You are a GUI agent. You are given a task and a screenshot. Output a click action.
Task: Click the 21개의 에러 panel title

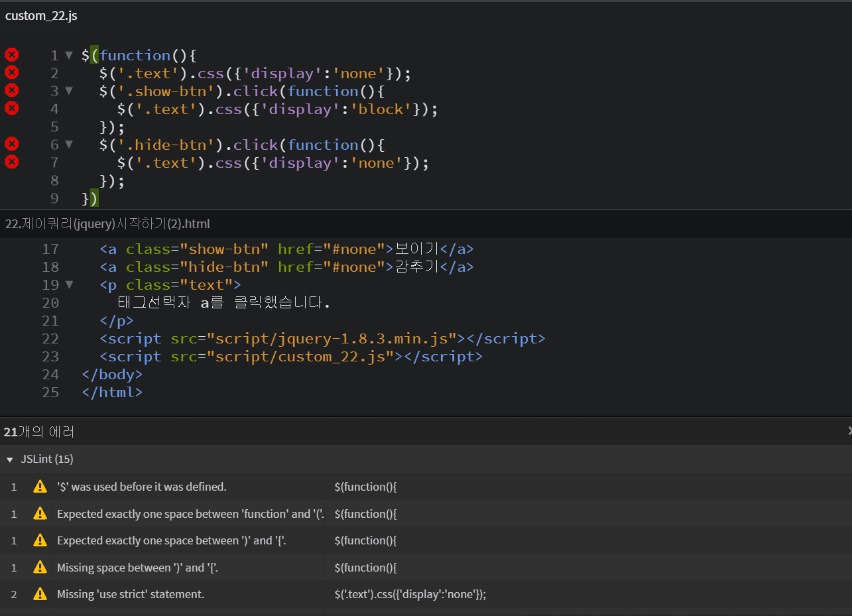click(x=39, y=432)
